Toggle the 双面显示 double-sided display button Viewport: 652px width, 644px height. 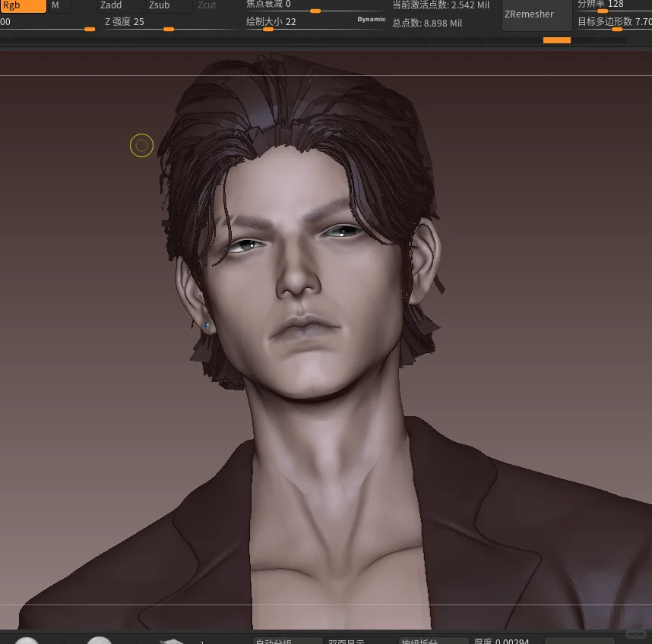(x=360, y=640)
